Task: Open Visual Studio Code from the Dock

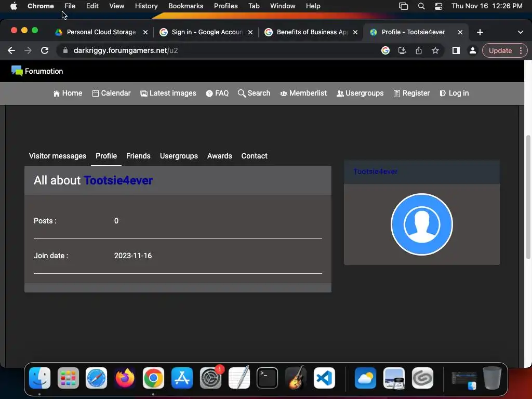Action: (324, 378)
